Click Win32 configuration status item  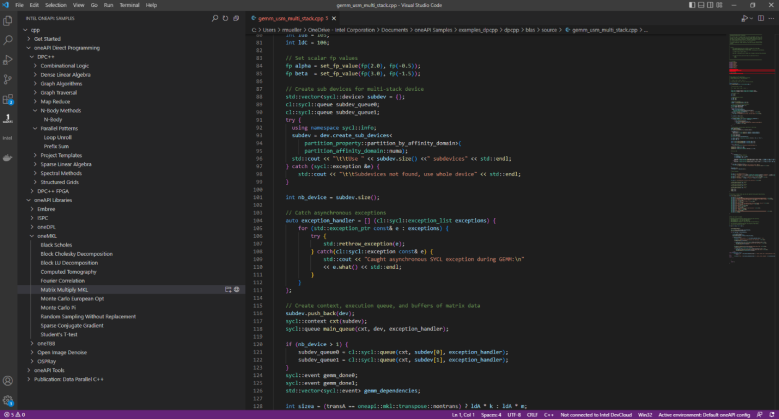(645, 415)
